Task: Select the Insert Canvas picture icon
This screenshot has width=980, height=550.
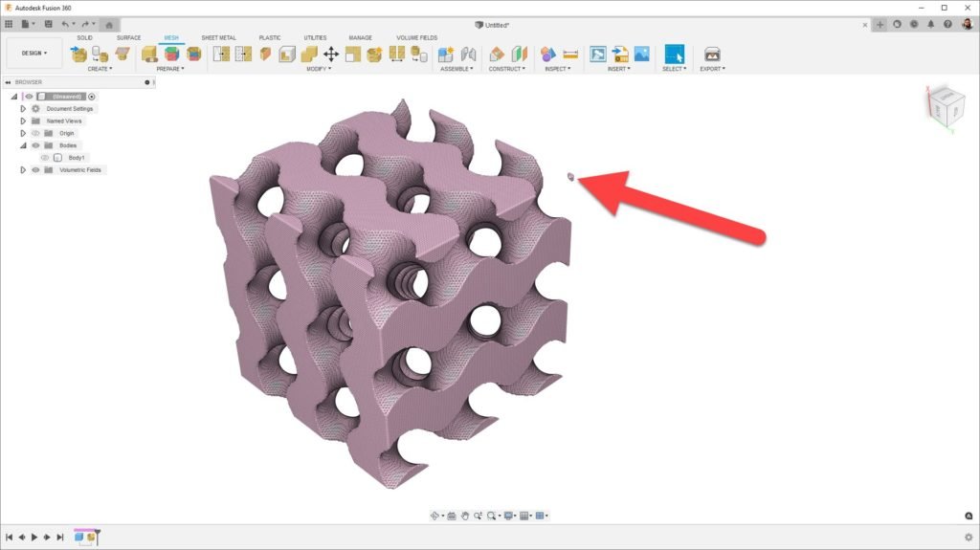Action: tap(642, 54)
